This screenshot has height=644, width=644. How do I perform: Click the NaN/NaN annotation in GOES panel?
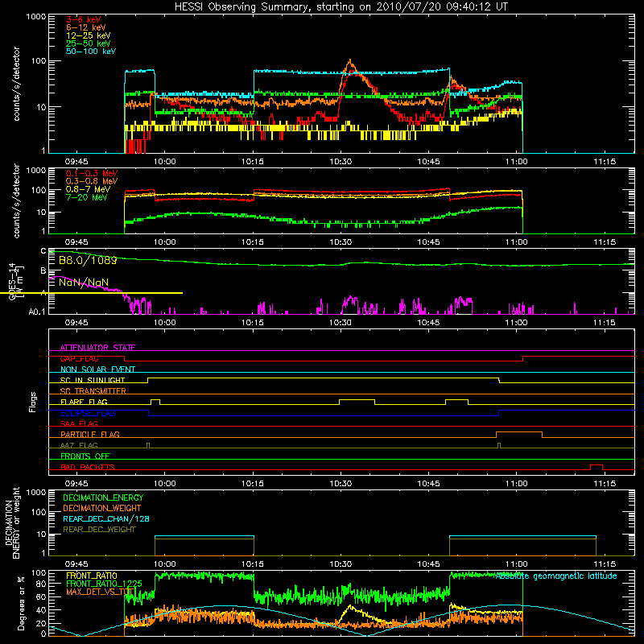[x=84, y=283]
